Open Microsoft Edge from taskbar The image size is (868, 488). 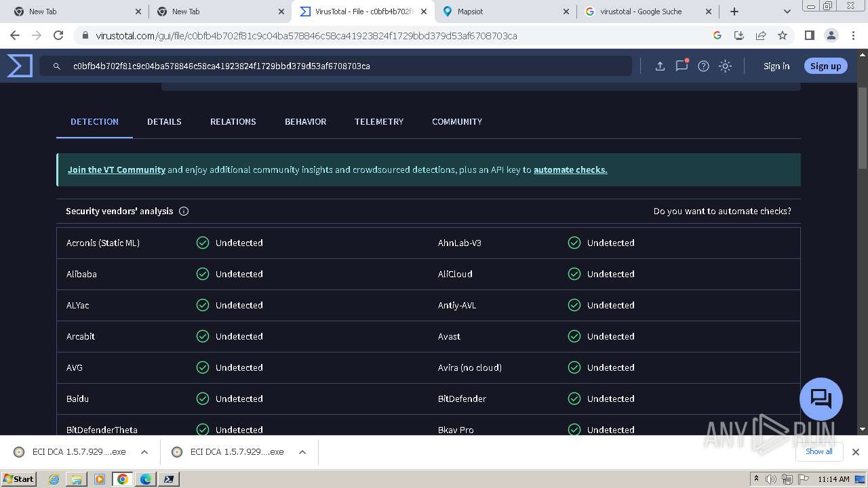point(146,479)
